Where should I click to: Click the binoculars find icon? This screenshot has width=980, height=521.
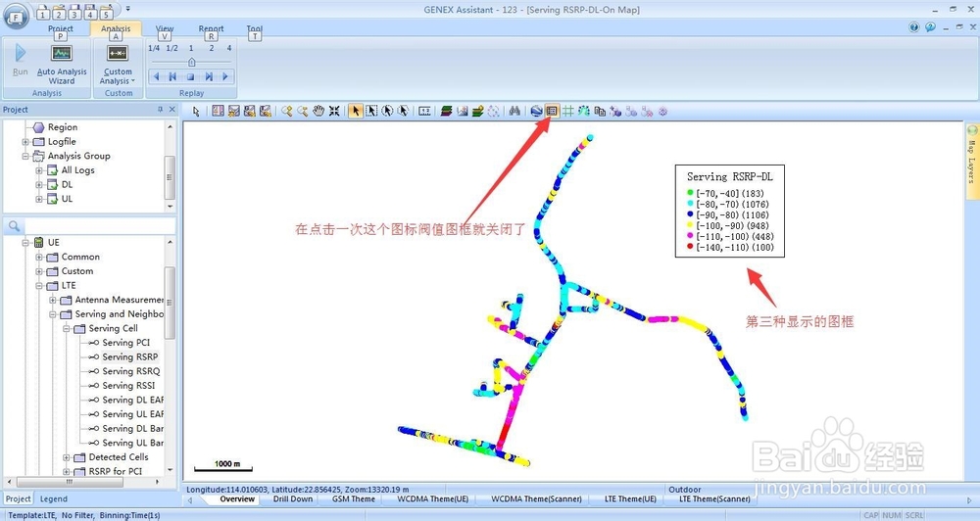pyautogui.click(x=514, y=112)
